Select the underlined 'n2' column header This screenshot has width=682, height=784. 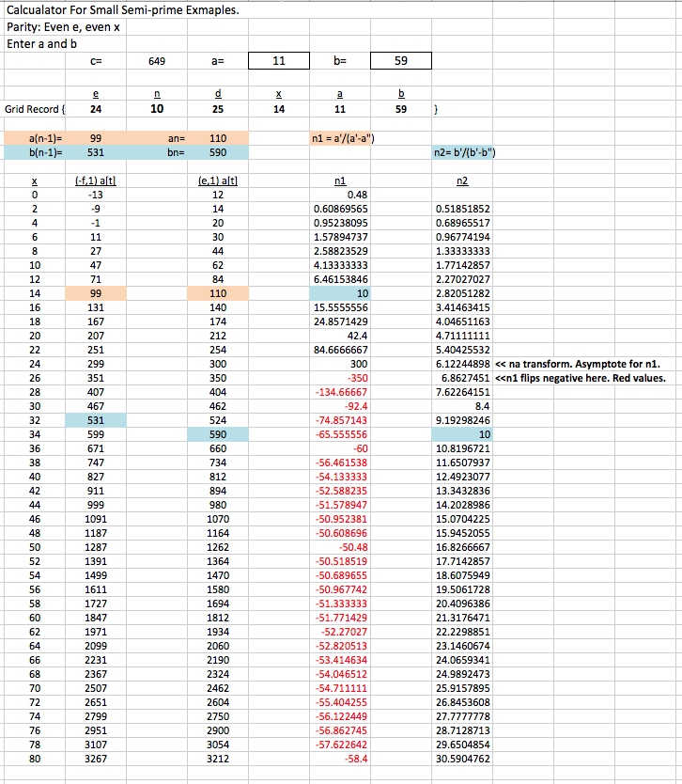coord(462,181)
